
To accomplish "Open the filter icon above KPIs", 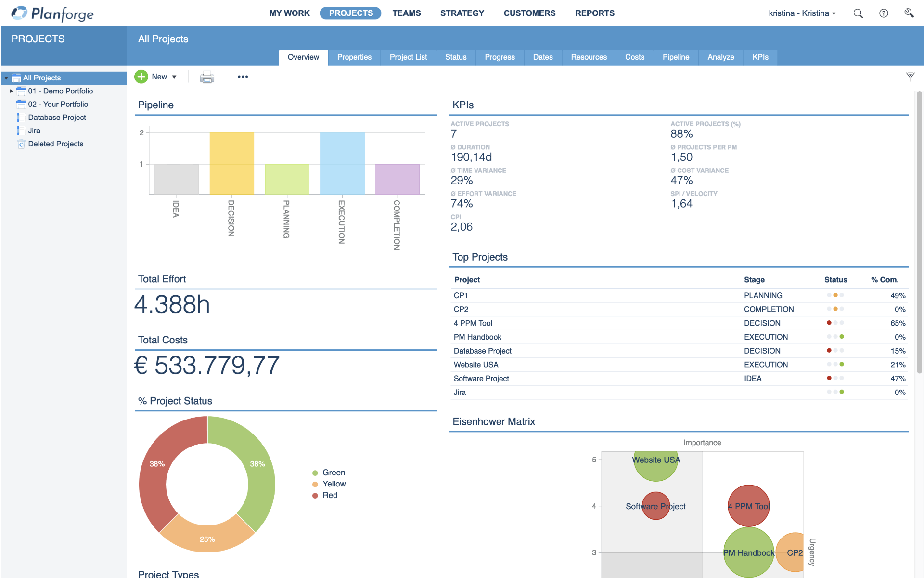I will click(910, 77).
